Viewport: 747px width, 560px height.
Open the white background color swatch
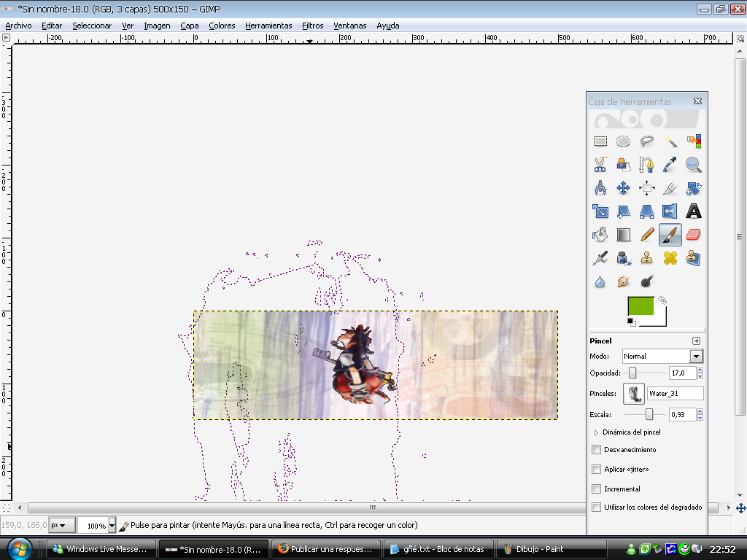pyautogui.click(x=660, y=320)
